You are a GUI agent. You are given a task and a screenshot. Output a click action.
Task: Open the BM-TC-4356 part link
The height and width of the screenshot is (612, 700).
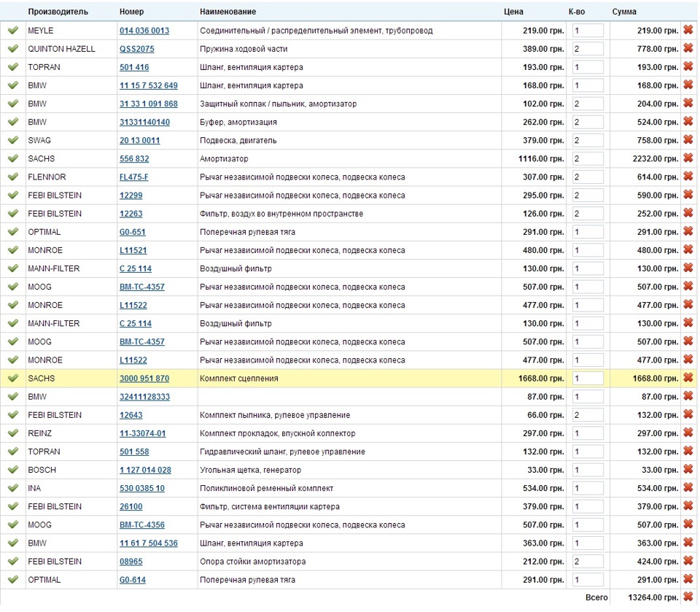pyautogui.click(x=142, y=525)
